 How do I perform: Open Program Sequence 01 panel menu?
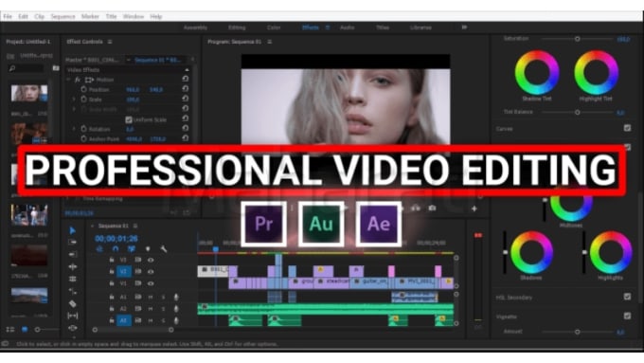(x=269, y=42)
